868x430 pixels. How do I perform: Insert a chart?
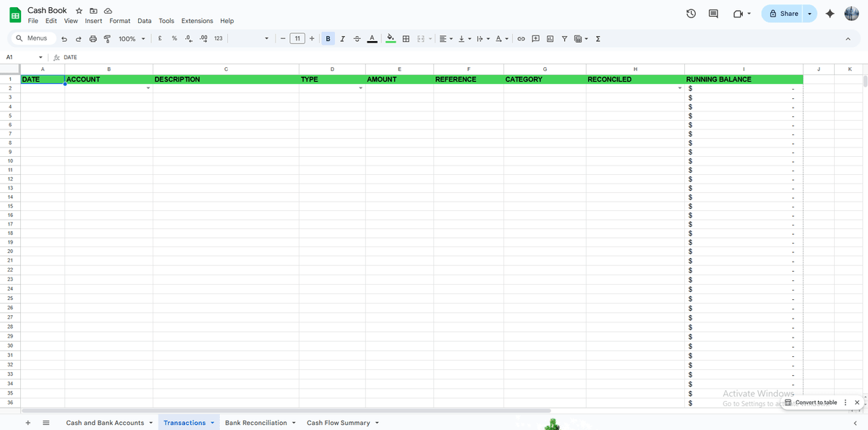click(550, 39)
